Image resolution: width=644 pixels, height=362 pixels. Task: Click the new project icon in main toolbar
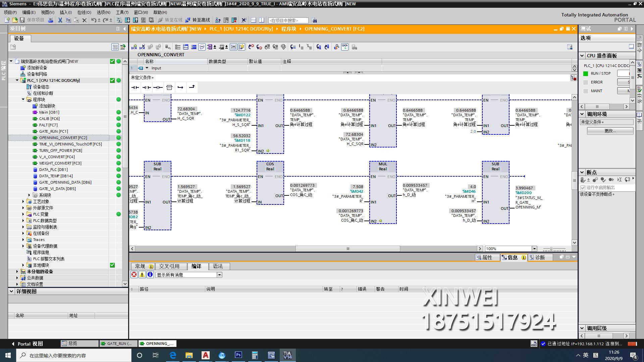7,20
